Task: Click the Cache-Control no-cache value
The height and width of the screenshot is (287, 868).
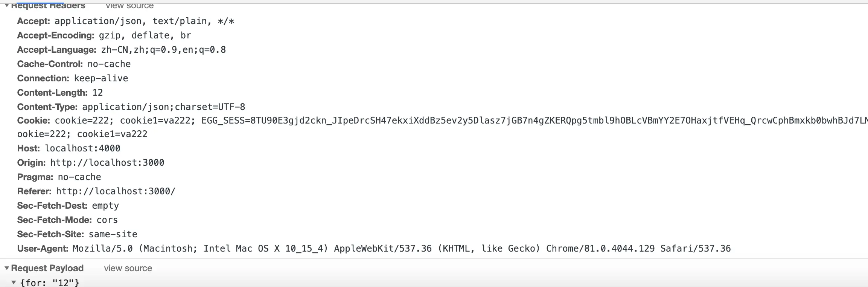Action: point(109,64)
